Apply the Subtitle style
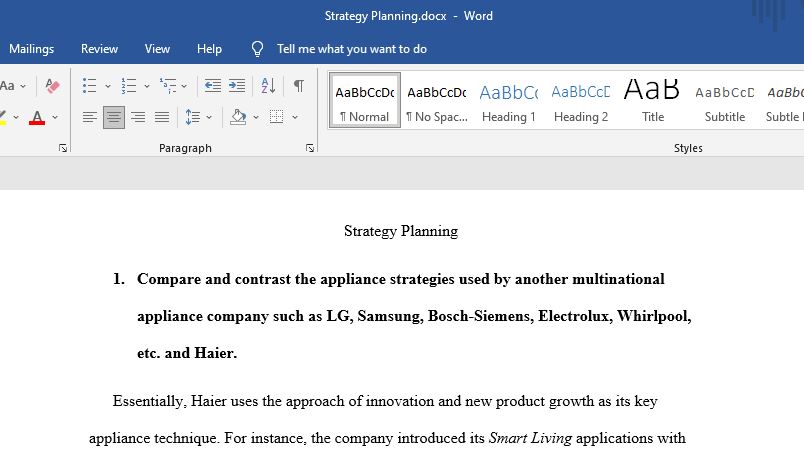 (725, 101)
